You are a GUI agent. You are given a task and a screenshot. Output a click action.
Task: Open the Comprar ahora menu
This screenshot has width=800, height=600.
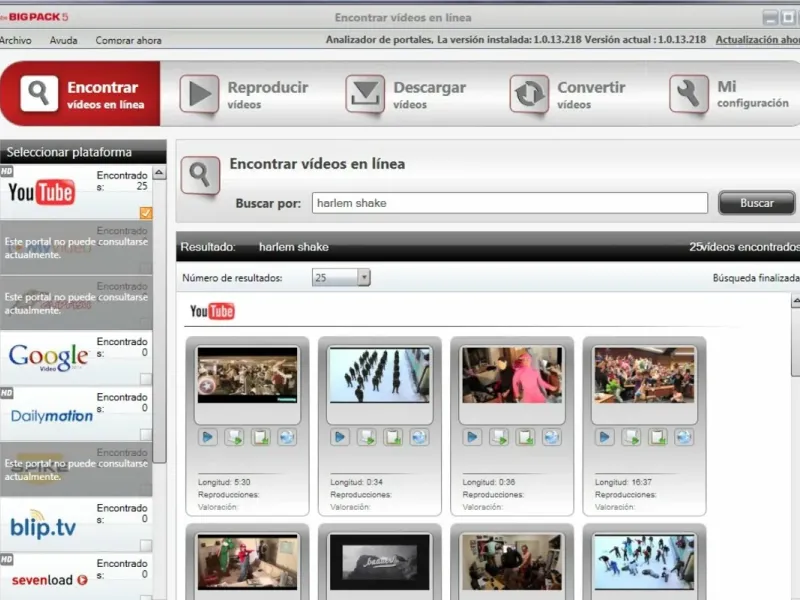(128, 41)
